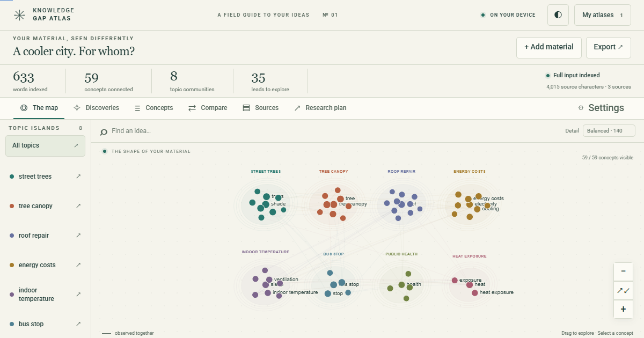Screen dimensions: 644x338
Task: Open Settings with the gear icon
Action: tap(601, 108)
